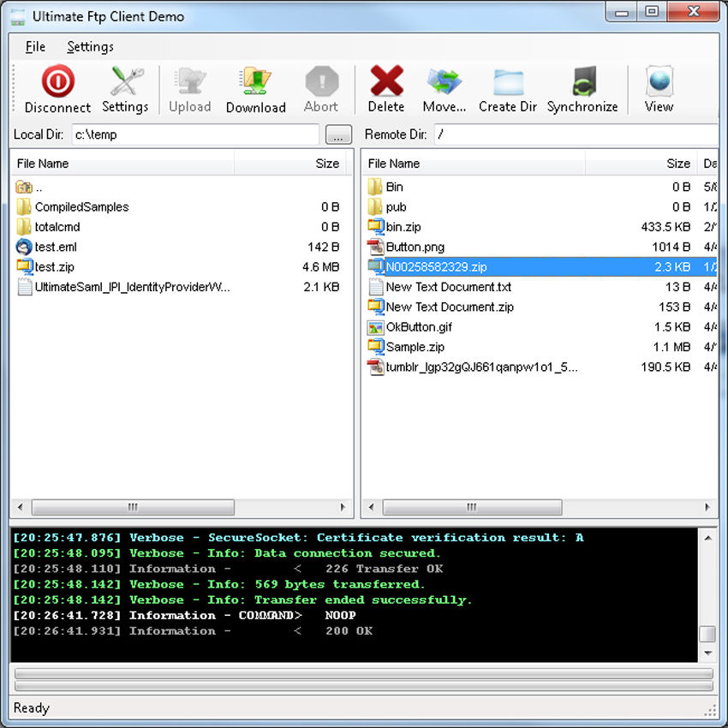Click the New Text Document.zip icon
Image resolution: width=728 pixels, height=728 pixels.
click(x=376, y=307)
